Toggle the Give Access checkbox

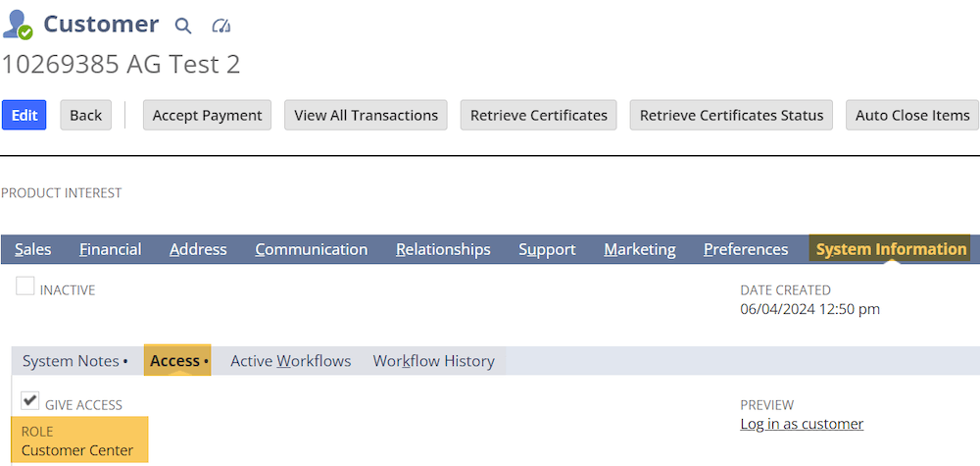tap(30, 400)
